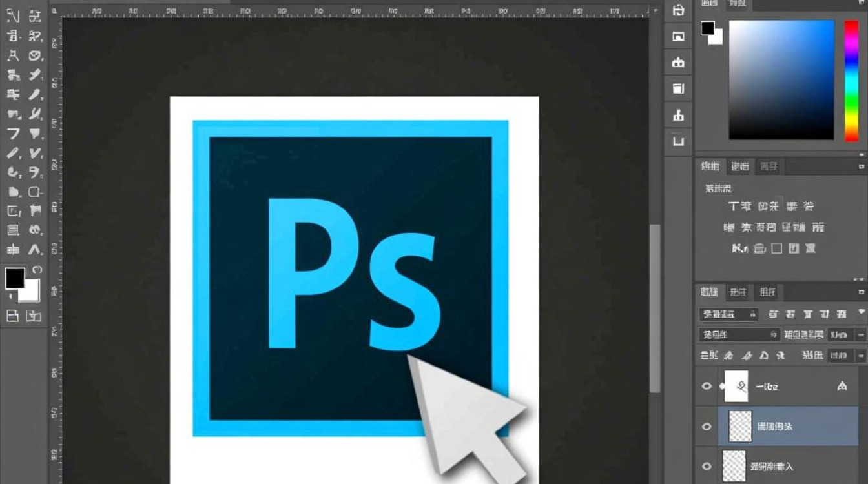This screenshot has width=868, height=484.
Task: Pick a shade in the blue color field
Action: click(781, 79)
